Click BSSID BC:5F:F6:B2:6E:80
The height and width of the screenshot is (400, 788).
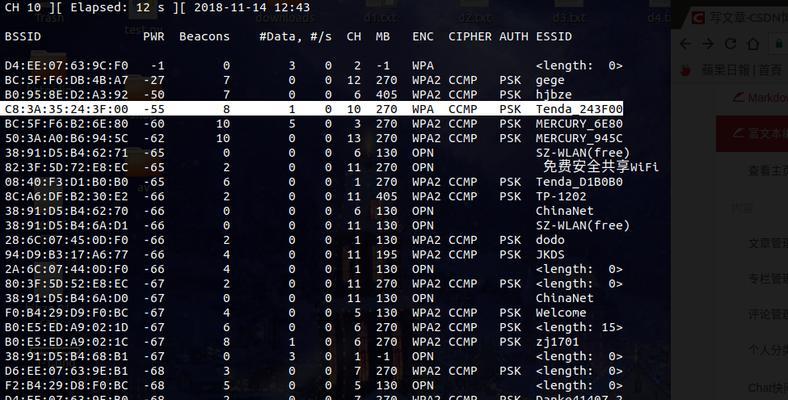(66, 124)
